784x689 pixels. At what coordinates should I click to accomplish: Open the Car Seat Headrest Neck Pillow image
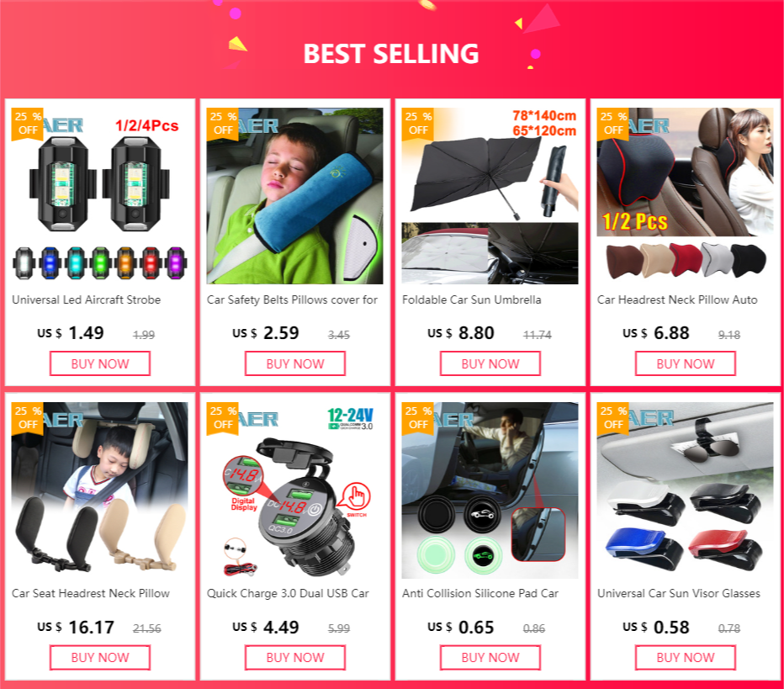click(100, 490)
